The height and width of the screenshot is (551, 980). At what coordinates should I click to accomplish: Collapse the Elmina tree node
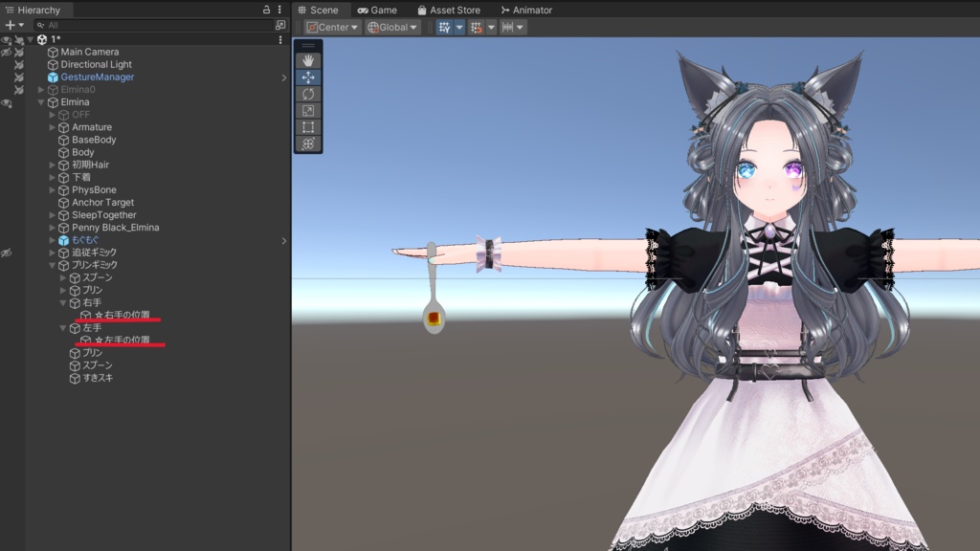coord(41,102)
